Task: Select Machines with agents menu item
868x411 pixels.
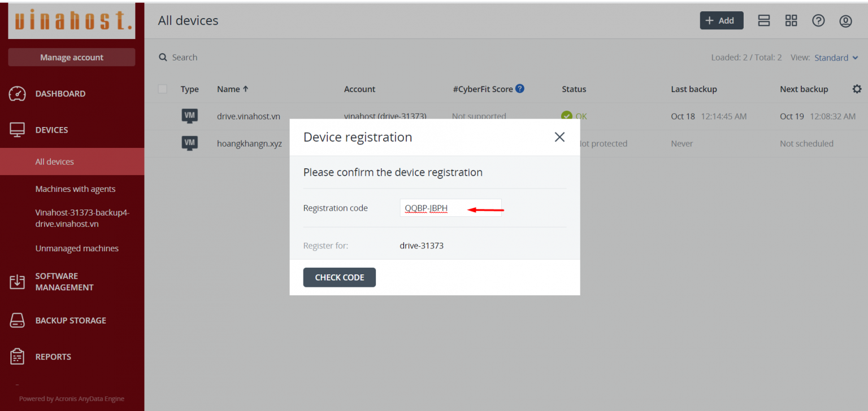Action: (x=75, y=189)
